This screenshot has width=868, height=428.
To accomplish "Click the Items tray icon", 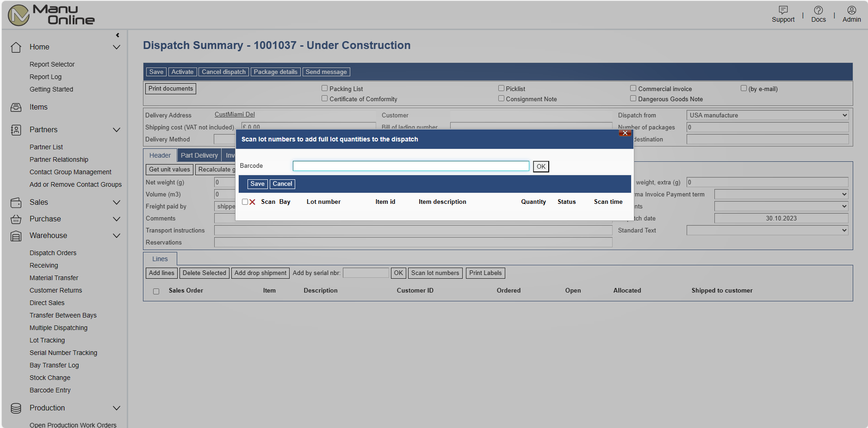I will coord(16,107).
